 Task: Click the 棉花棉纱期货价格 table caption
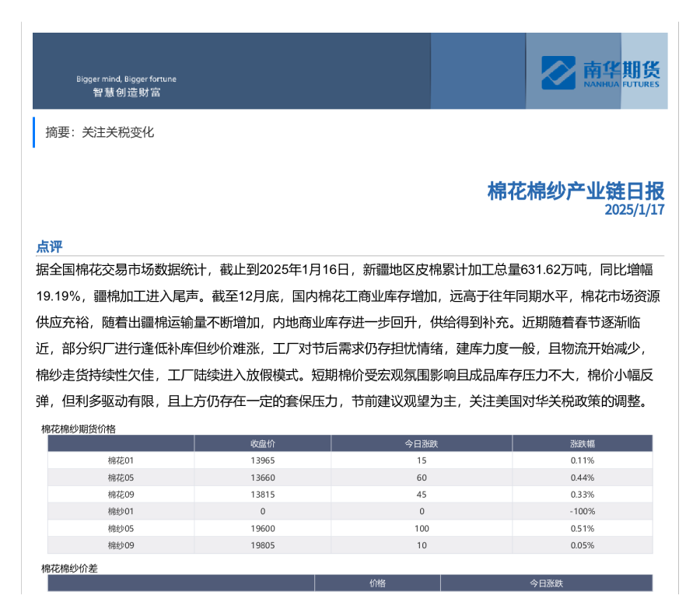[x=78, y=429]
